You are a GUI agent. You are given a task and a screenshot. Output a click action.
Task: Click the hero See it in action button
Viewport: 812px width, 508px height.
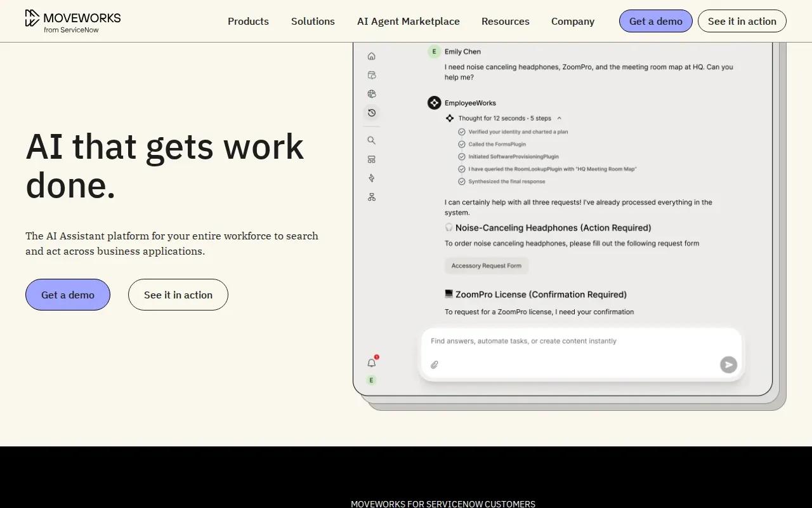point(178,295)
